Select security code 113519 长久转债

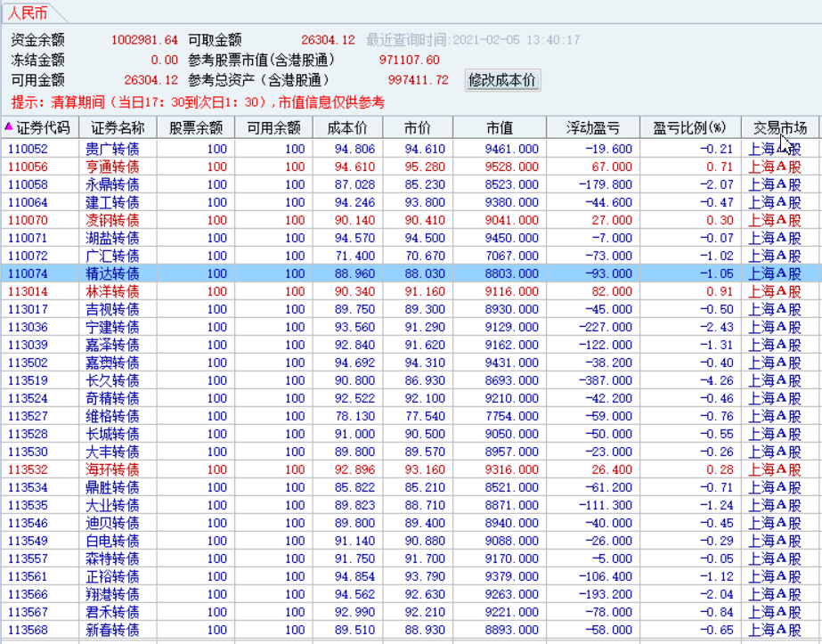coord(411,380)
